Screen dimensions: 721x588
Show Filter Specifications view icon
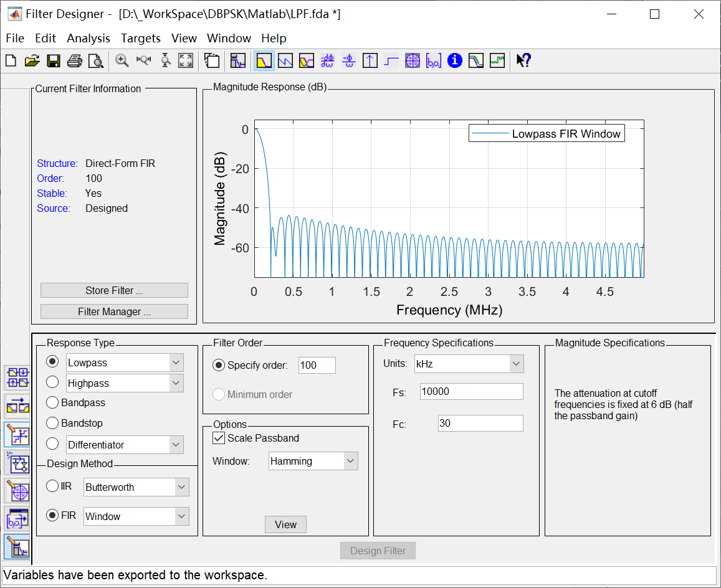[x=237, y=60]
